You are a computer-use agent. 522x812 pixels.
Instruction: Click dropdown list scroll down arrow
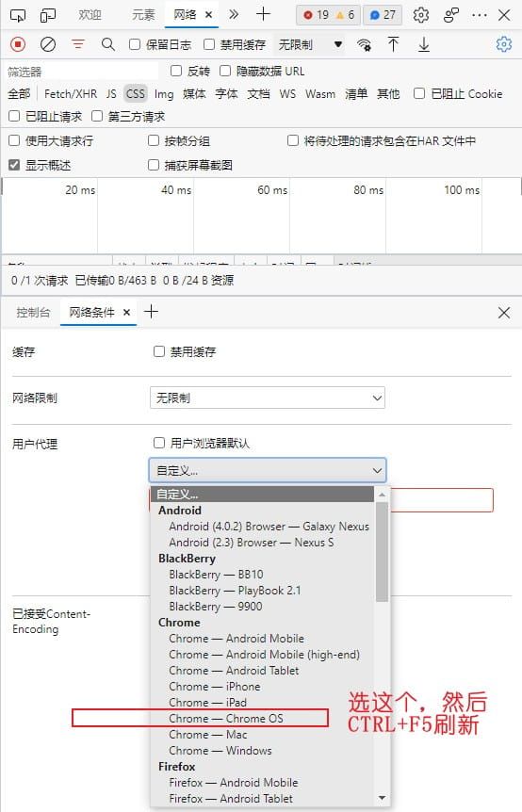(383, 798)
